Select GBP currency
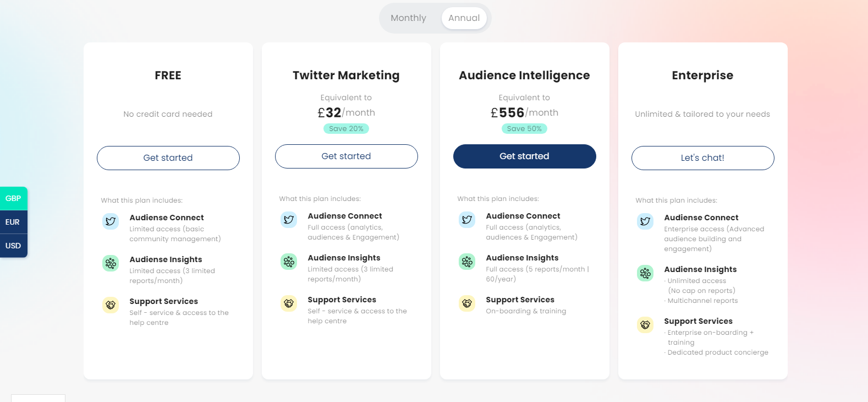 (x=13, y=198)
